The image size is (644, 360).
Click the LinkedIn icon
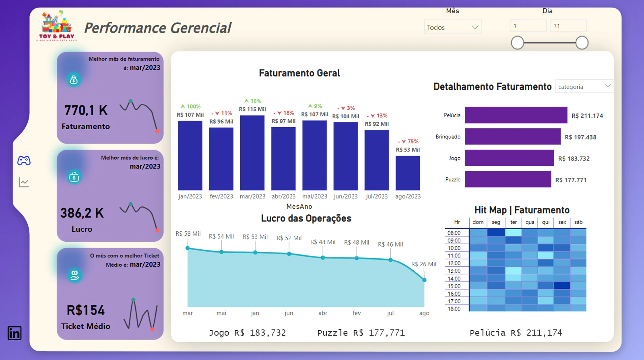pos(14,333)
